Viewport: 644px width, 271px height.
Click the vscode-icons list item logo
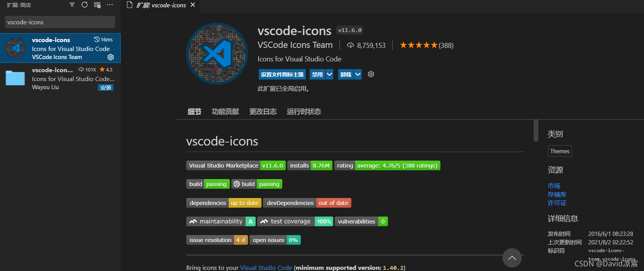pos(15,48)
